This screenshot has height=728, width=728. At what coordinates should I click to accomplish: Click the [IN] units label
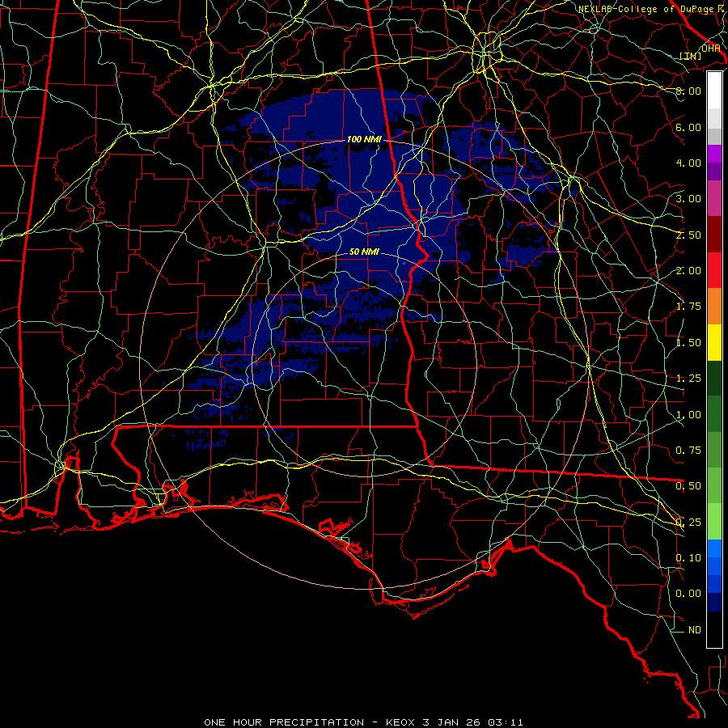[x=691, y=56]
